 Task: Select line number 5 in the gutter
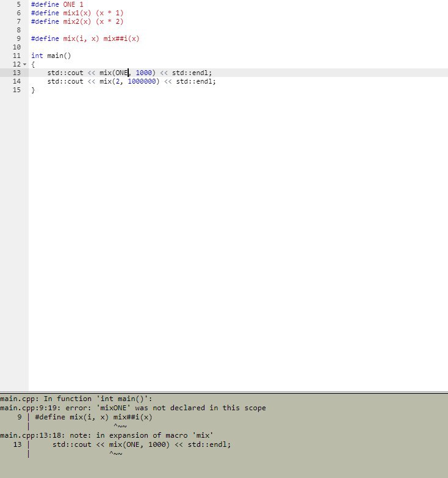coord(18,4)
